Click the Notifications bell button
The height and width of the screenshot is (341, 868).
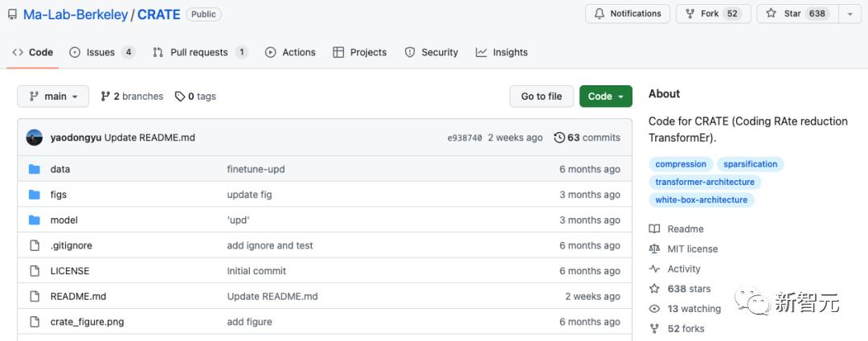click(x=628, y=14)
